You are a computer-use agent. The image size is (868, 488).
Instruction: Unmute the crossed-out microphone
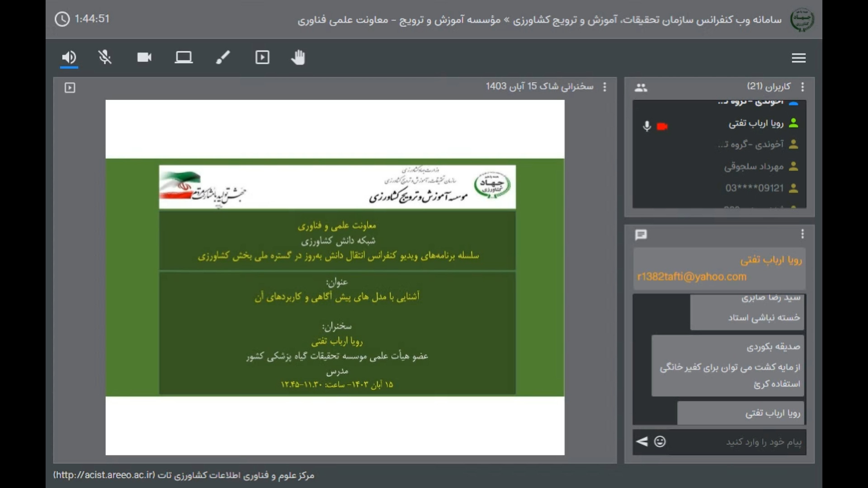point(105,57)
